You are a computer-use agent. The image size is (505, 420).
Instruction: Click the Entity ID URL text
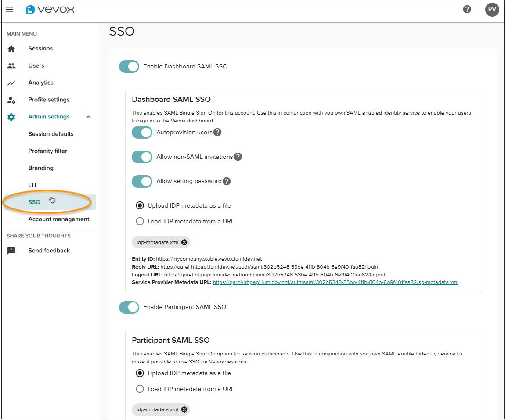click(209, 259)
